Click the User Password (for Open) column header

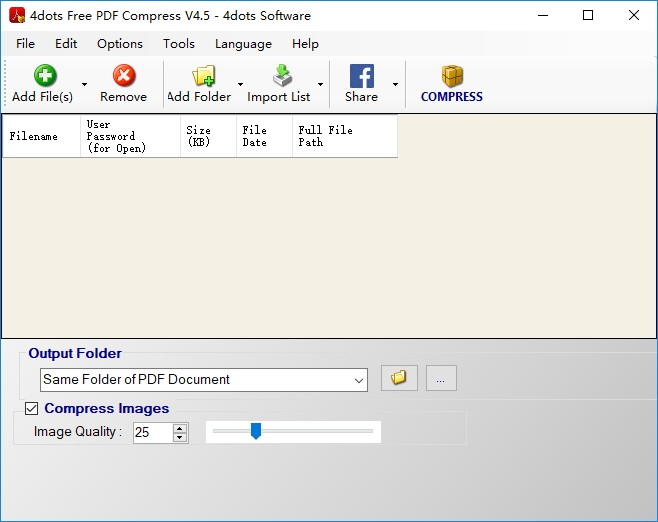[x=131, y=136]
